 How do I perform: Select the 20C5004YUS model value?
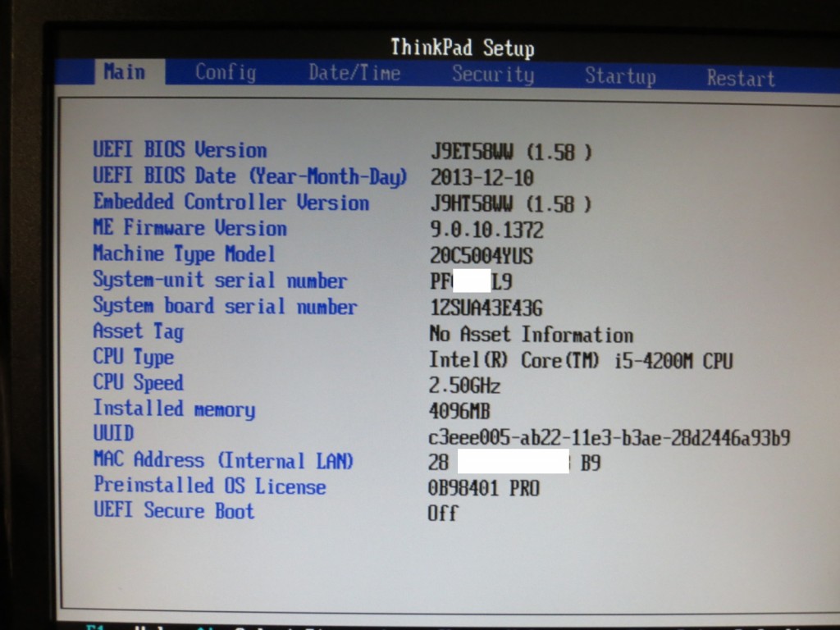tap(482, 256)
